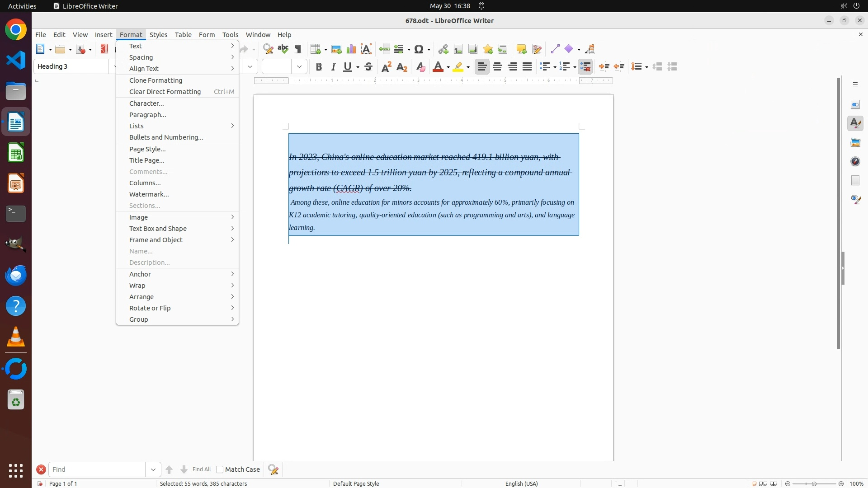Viewport: 868px width, 488px height.
Task: Click the zoom slider in status bar
Action: 814,484
